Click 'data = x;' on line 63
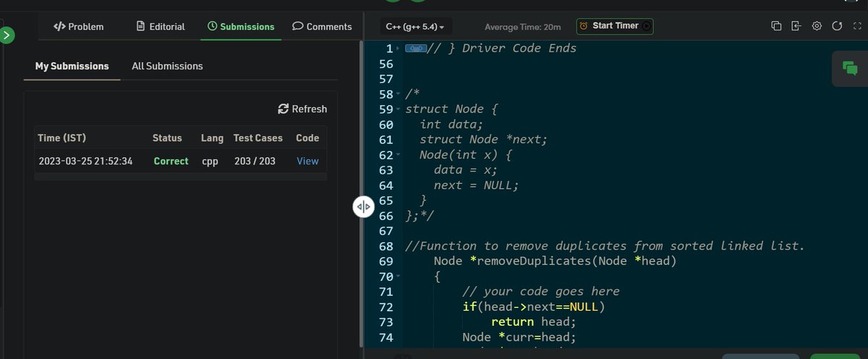 [466, 170]
